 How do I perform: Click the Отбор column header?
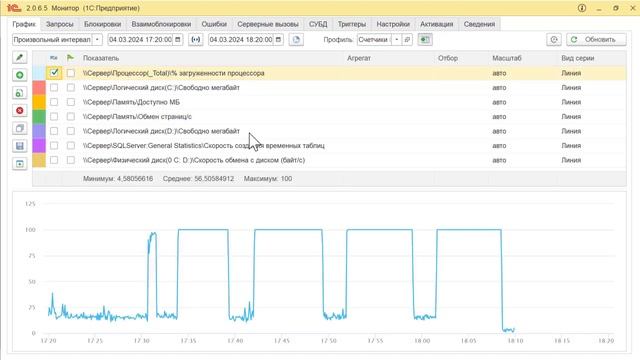448,58
